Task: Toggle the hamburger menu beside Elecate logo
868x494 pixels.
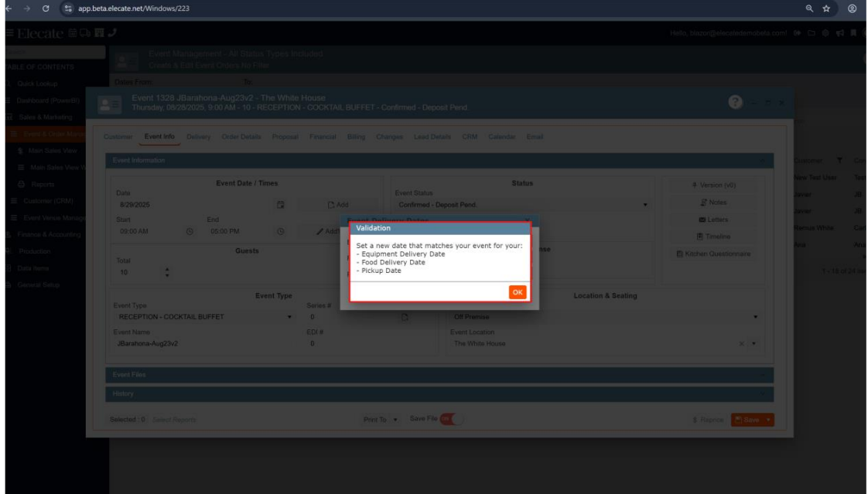Action: (9, 33)
